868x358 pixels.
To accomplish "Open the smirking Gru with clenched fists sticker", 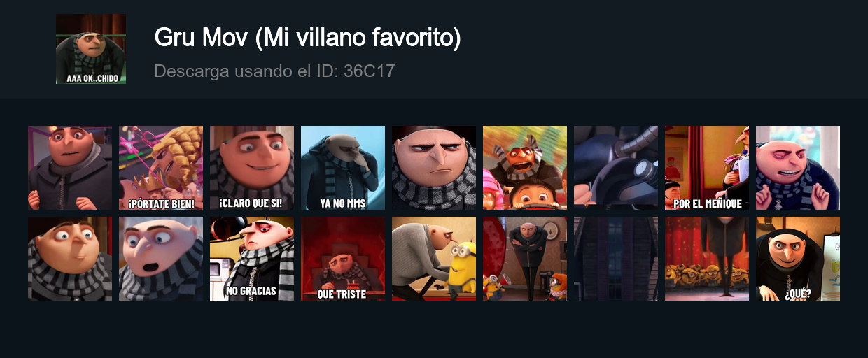I will (798, 168).
